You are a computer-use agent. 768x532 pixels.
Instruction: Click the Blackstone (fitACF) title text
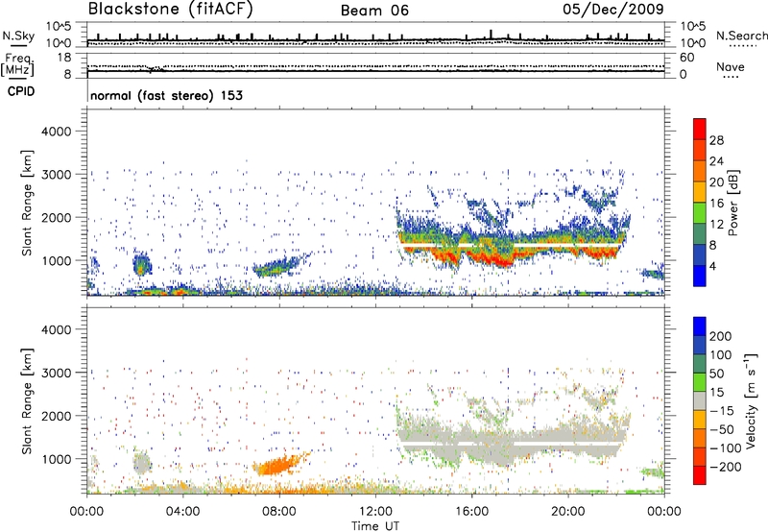tap(171, 10)
